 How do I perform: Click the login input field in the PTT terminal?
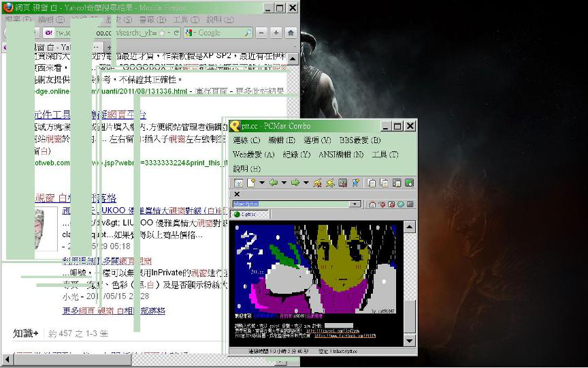[339, 326]
